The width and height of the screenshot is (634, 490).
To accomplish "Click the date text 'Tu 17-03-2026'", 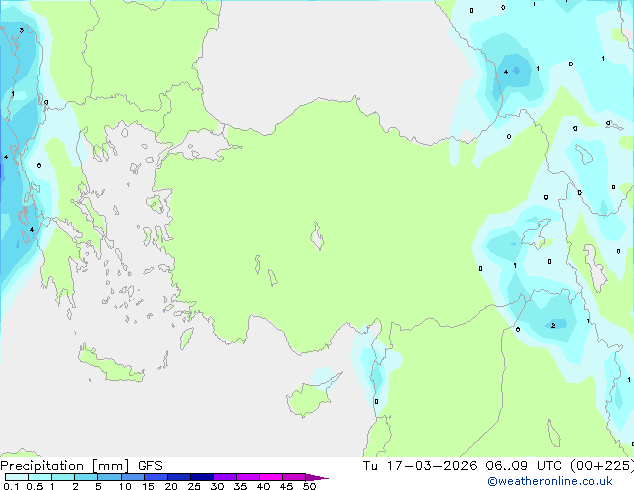I will 420,466.
